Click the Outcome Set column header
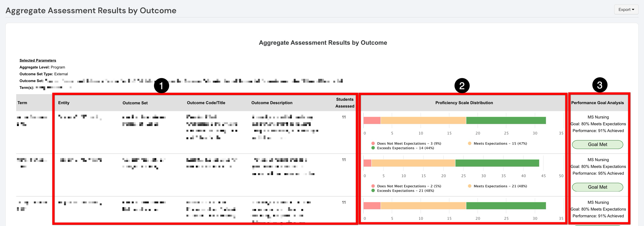644x226 pixels. [x=135, y=103]
